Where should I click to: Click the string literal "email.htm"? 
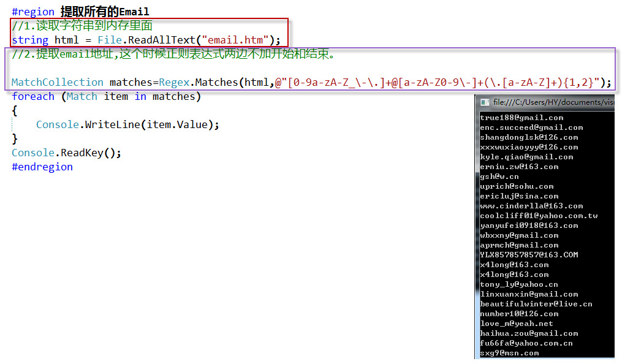pos(235,40)
